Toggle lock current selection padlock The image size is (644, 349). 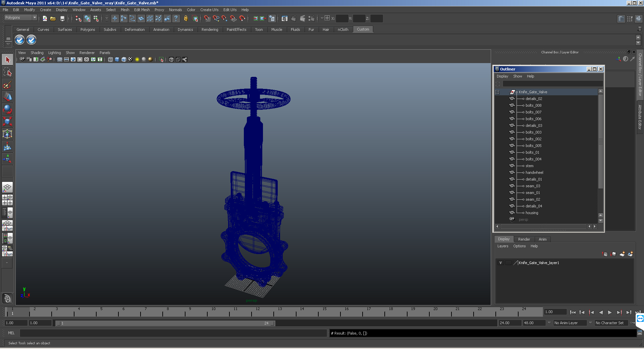pos(185,18)
